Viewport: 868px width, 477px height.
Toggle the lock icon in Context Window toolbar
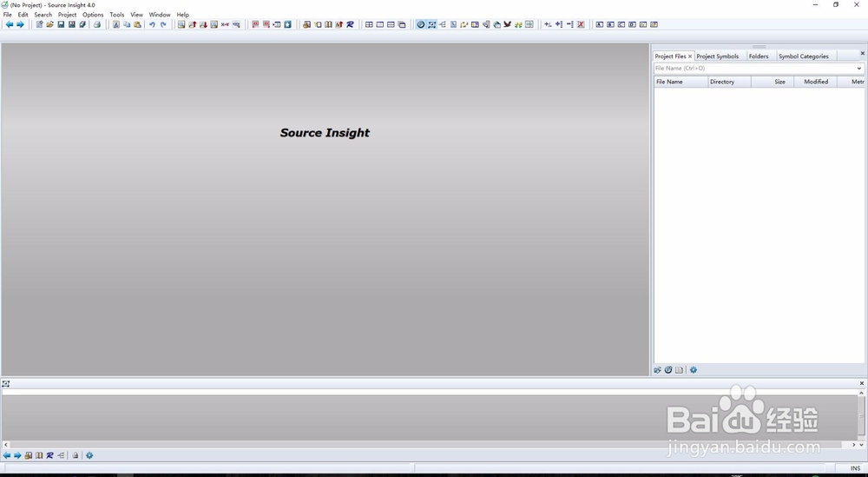[76, 455]
